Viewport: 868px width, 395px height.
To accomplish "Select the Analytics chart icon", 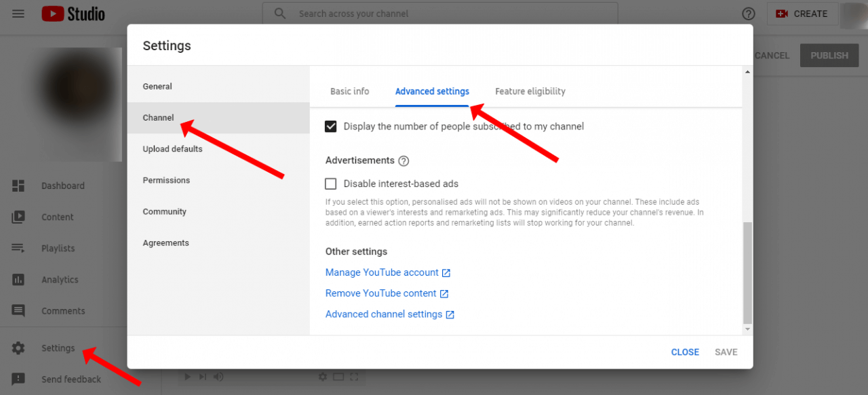I will pos(18,280).
